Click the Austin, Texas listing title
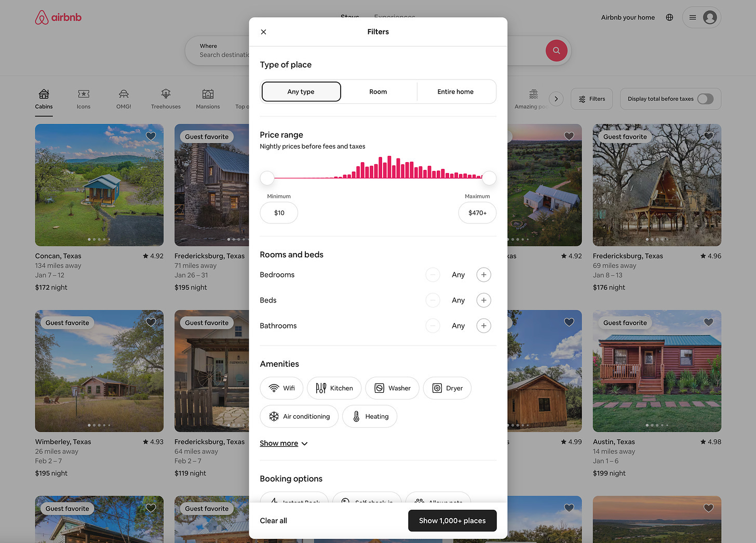This screenshot has height=543, width=756. point(614,442)
